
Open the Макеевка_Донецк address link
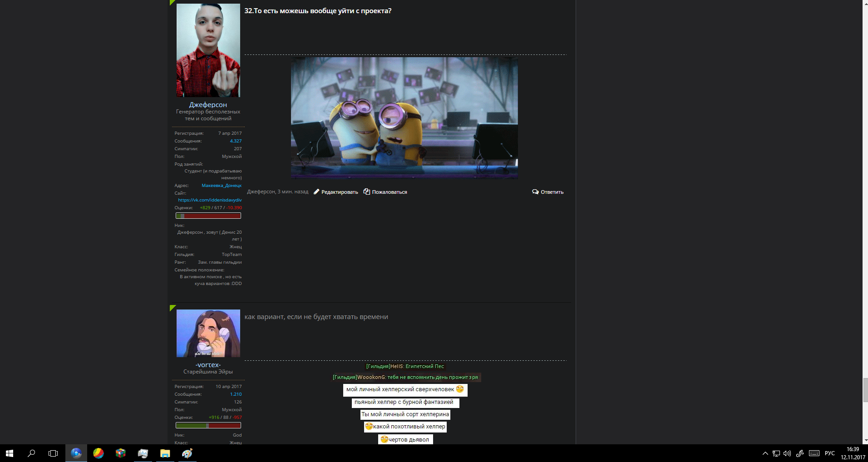tap(222, 186)
